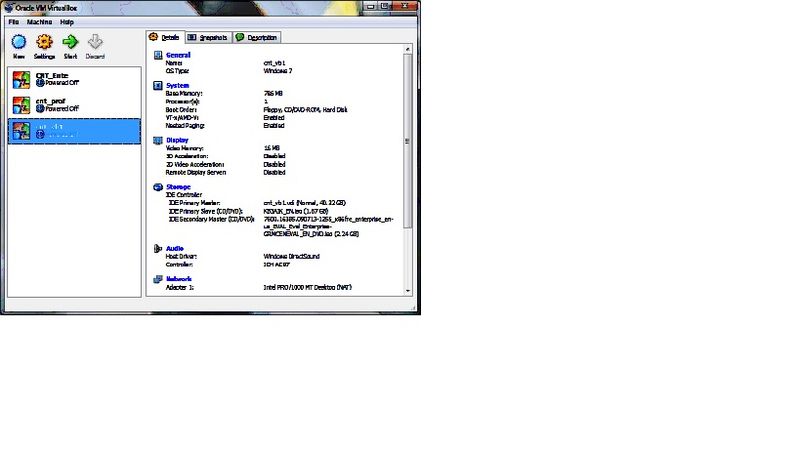Click CRT_Ente powered off state icon
Screen dimensions: 800x449
coord(40,83)
